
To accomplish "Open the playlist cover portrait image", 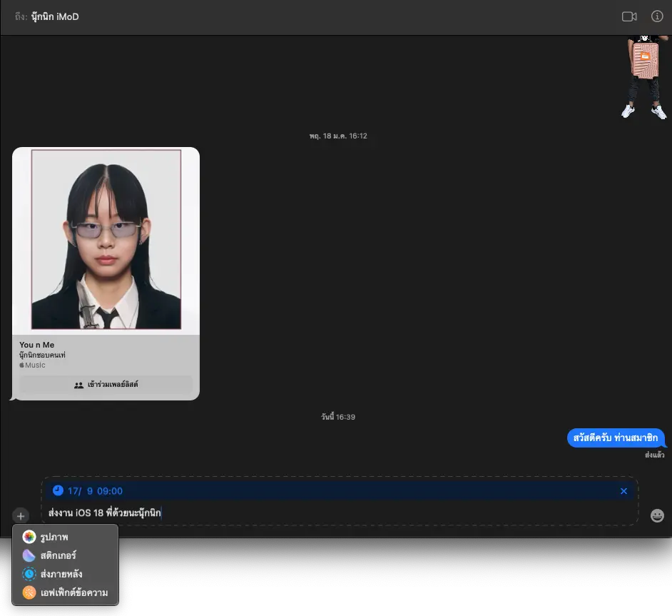I will point(106,239).
